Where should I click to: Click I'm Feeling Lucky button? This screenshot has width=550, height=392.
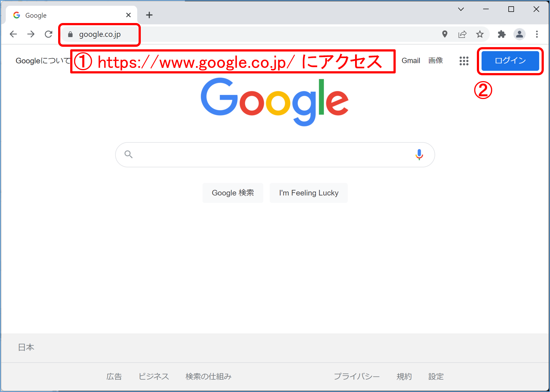[x=309, y=193]
